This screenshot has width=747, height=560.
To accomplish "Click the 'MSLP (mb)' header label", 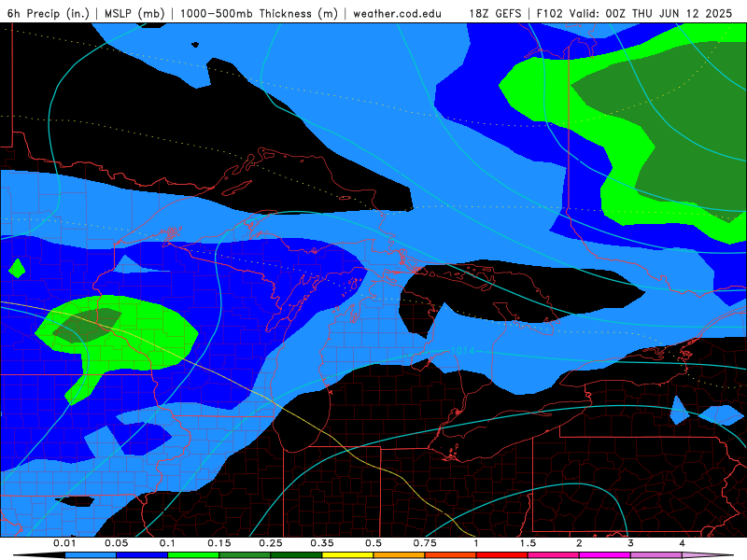I will 134,13.
